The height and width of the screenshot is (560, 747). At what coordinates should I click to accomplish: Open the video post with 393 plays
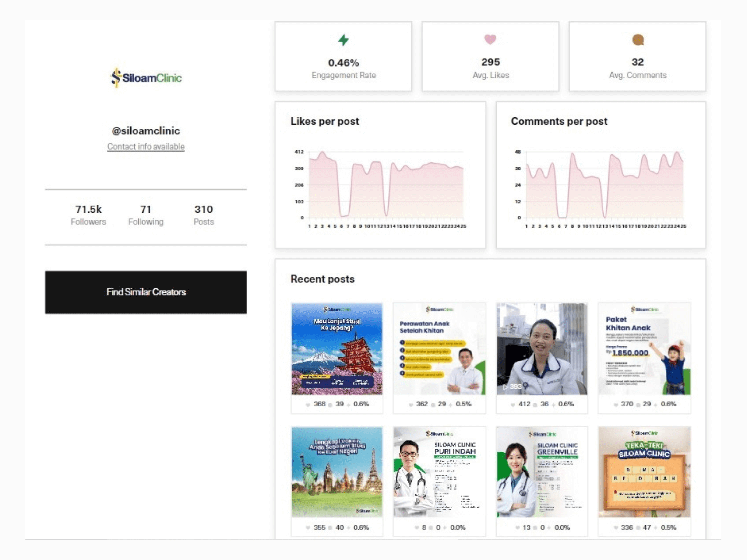tap(542, 349)
